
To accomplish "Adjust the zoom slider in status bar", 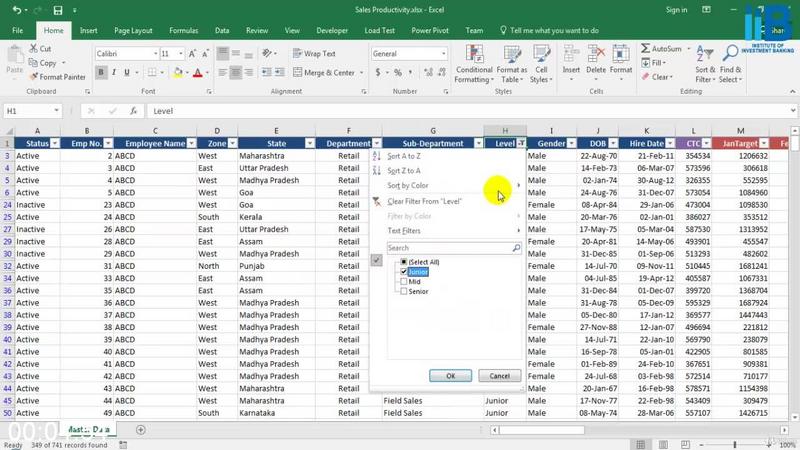I will (x=735, y=445).
